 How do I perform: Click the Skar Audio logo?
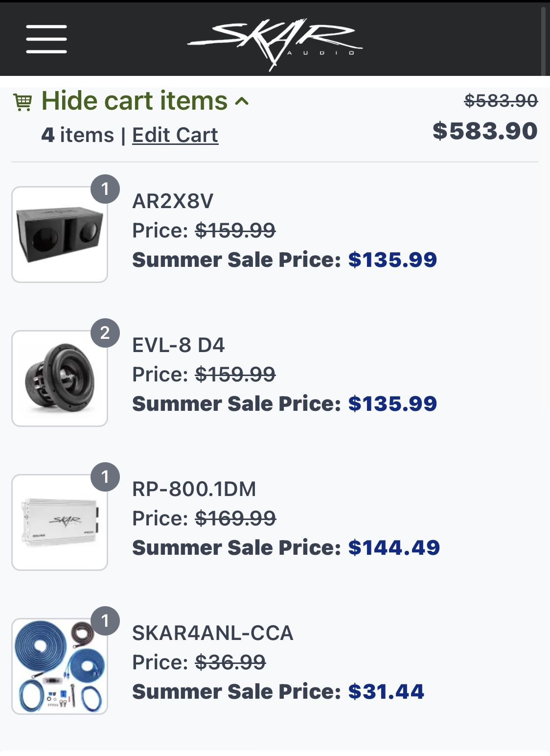[x=275, y=43]
